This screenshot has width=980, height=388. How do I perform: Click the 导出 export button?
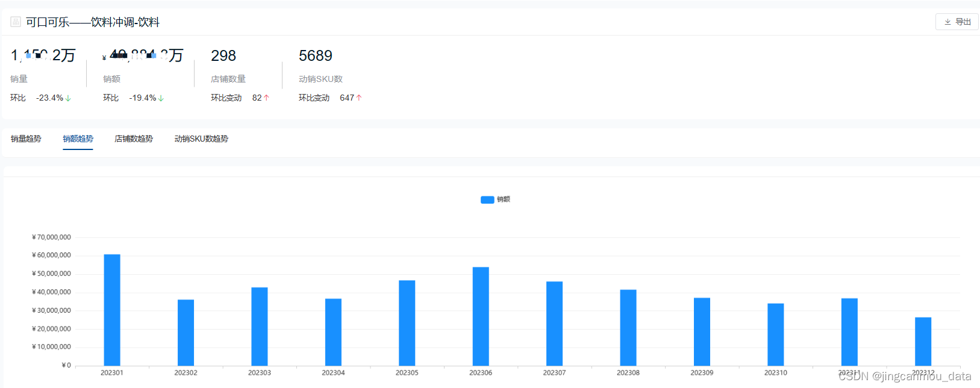957,22
